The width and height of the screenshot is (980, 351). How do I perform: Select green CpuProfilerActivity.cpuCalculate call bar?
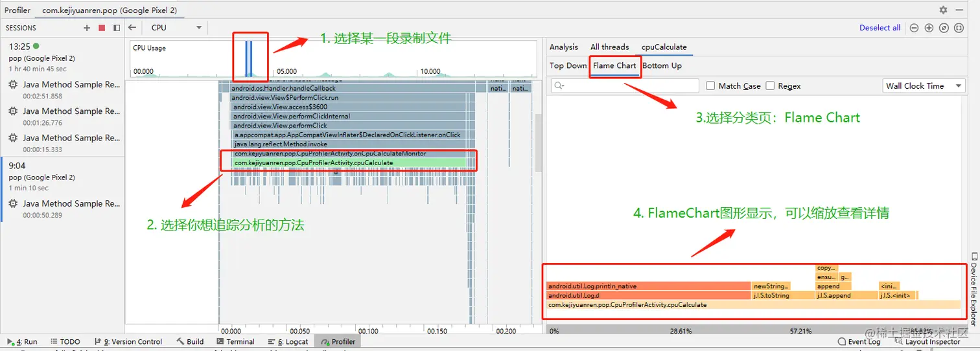click(x=349, y=163)
